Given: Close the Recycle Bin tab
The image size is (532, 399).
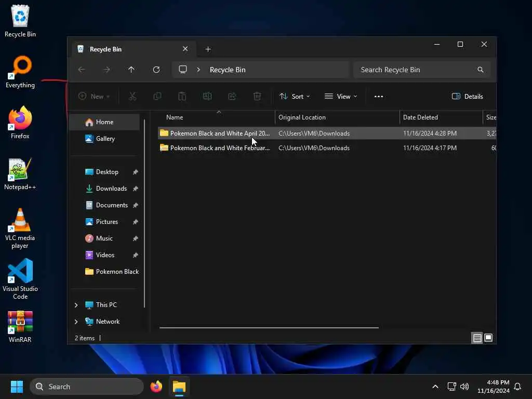Looking at the screenshot, I should tap(185, 49).
